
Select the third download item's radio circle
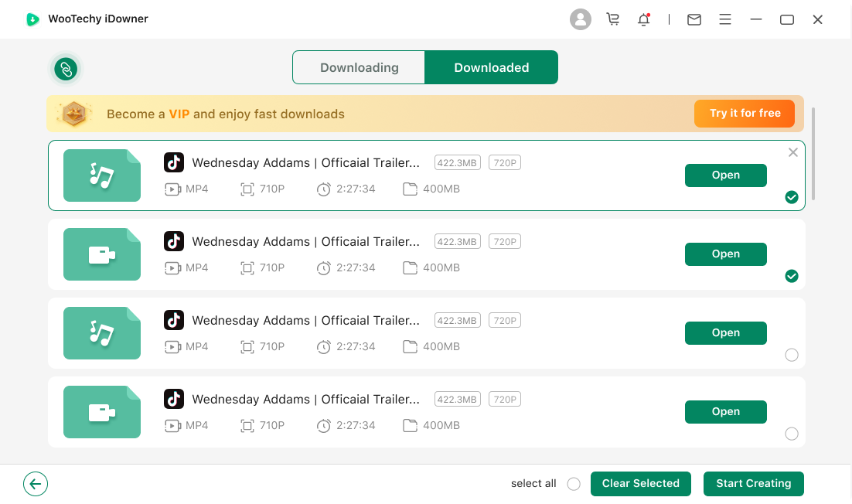pos(791,355)
